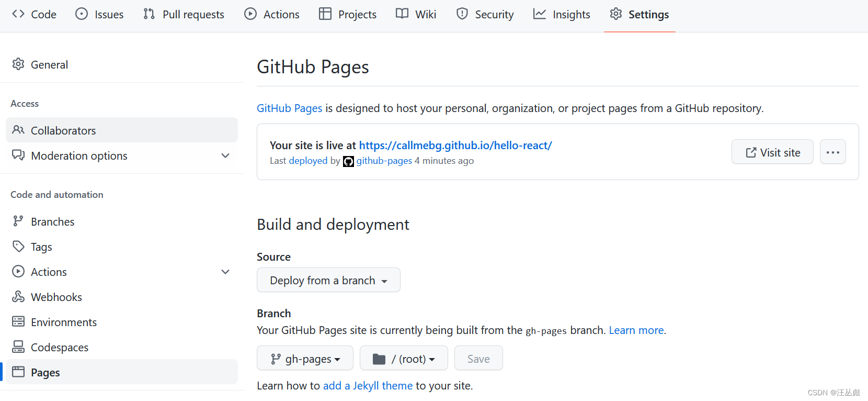Click the sidebar Actions play icon
Viewport: 868px width, 401px height.
tap(18, 271)
